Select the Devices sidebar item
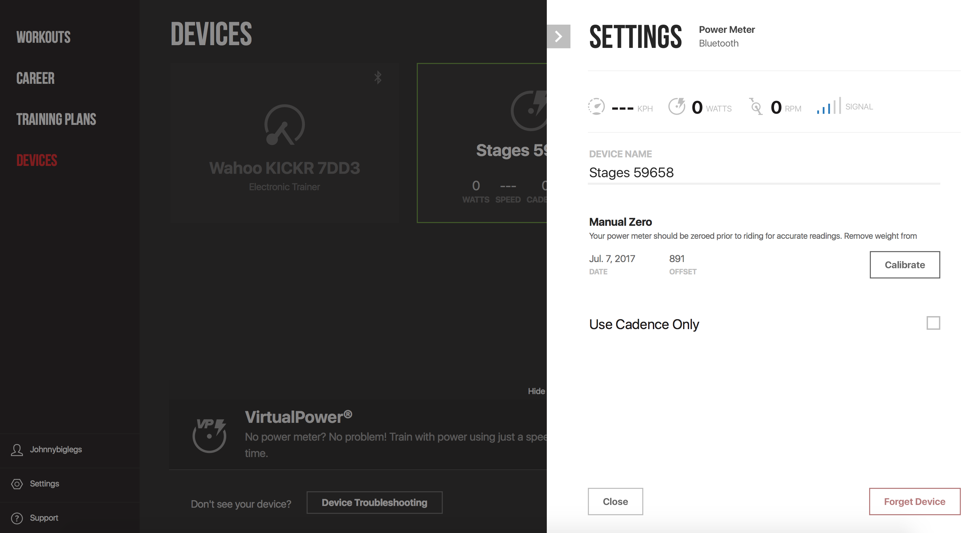Viewport: 980px width, 533px height. [x=37, y=160]
